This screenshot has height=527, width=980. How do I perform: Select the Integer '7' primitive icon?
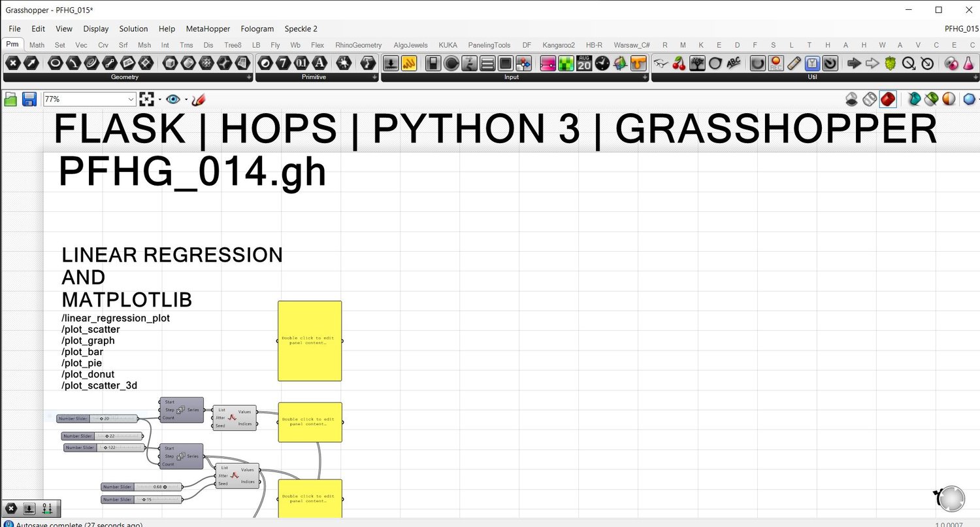tap(283, 63)
